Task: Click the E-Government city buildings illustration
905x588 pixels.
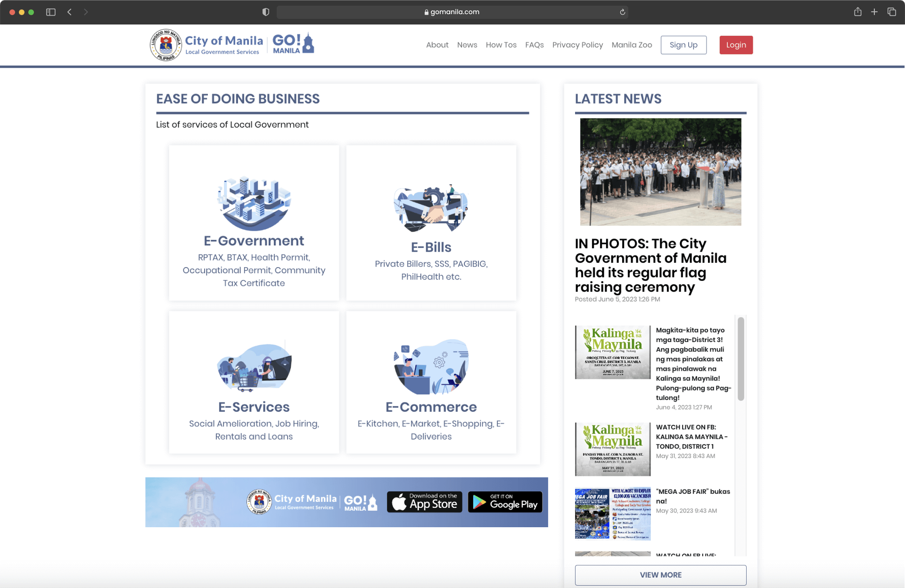Action: point(254,204)
